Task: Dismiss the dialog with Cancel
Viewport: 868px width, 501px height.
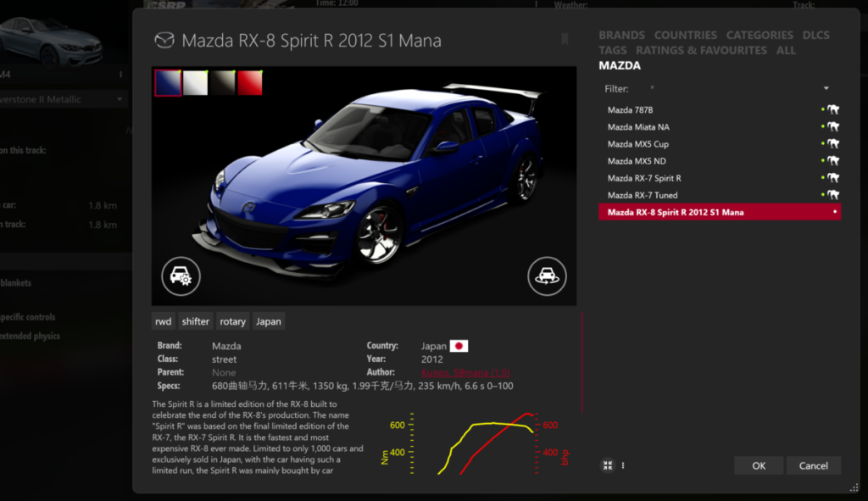Action: (x=813, y=465)
